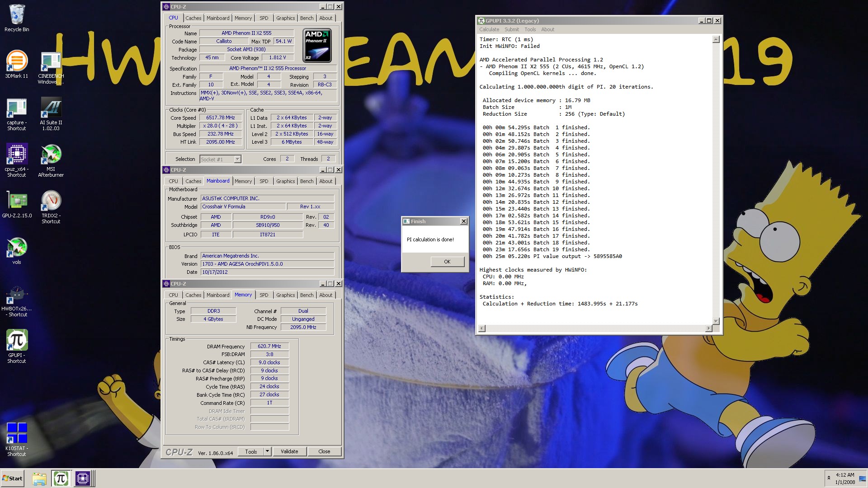Open the Submit menu in GPUPI
868x488 pixels.
click(512, 29)
